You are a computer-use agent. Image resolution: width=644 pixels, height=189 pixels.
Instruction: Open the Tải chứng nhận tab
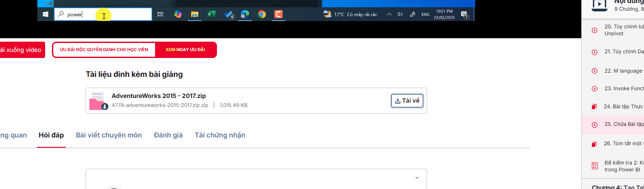220,135
